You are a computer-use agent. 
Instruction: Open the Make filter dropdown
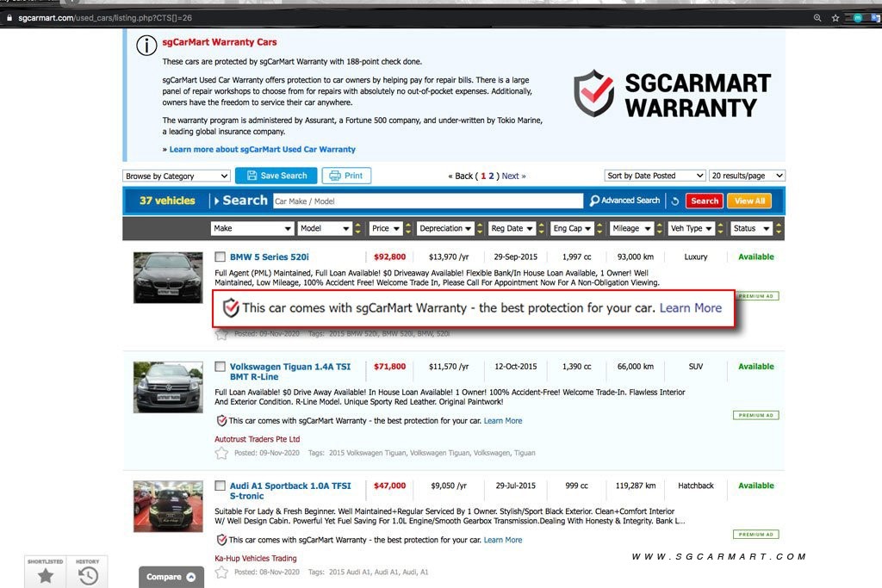pos(252,228)
